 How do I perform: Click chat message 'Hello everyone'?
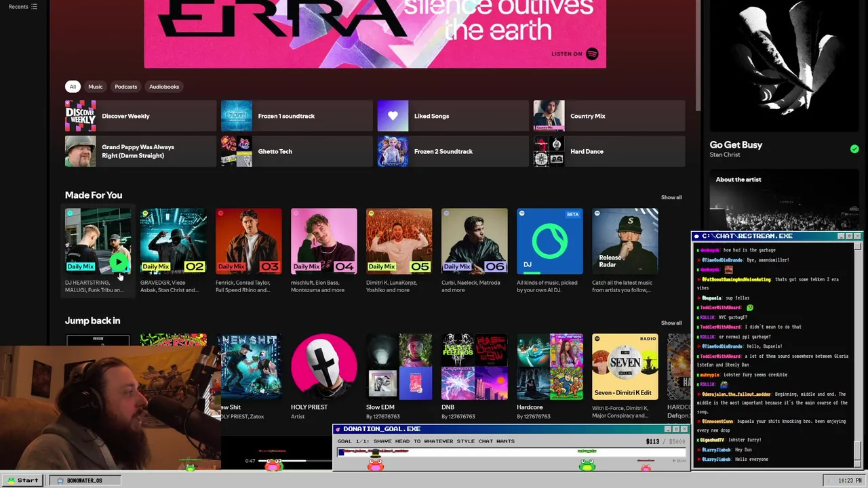[x=751, y=460]
